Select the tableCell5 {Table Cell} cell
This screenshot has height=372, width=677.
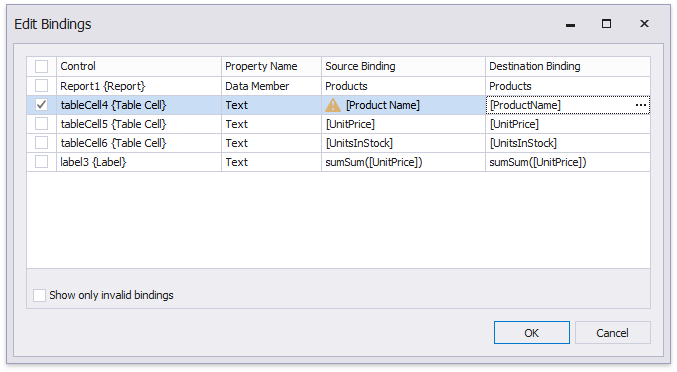139,124
